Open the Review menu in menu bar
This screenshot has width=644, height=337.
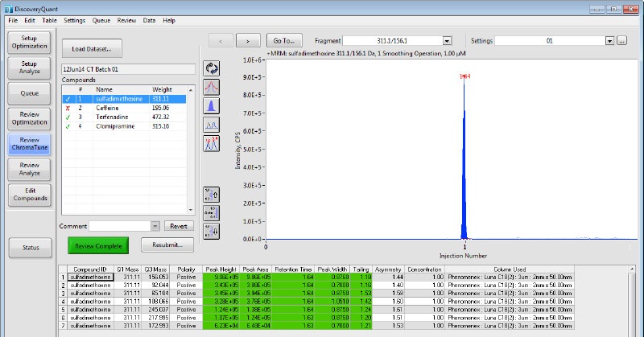(x=126, y=19)
